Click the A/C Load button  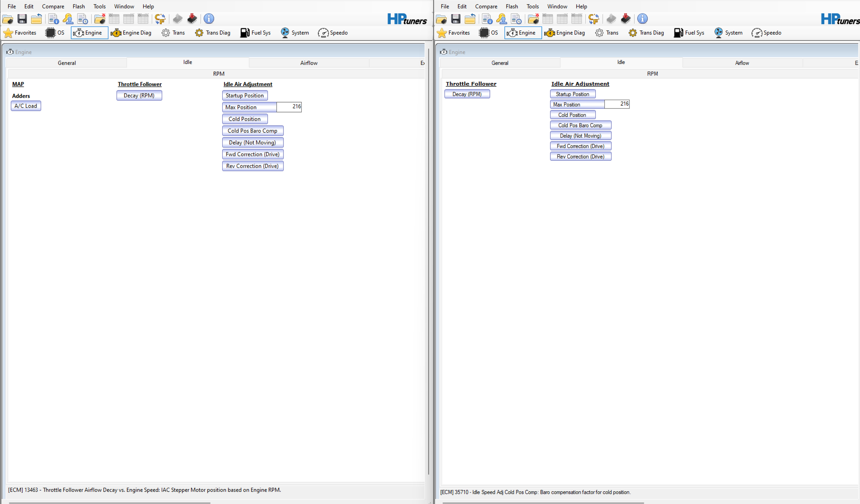(26, 106)
